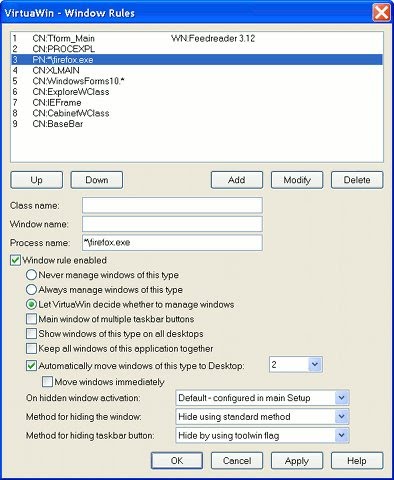This screenshot has height=480, width=394.
Task: Focus the Window name field
Action: click(172, 224)
